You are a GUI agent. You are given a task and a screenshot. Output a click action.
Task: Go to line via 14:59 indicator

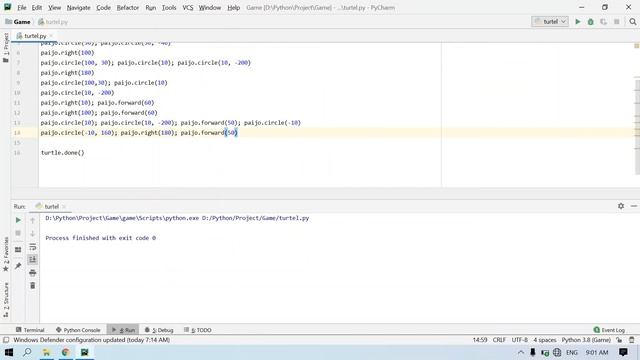[x=480, y=340]
